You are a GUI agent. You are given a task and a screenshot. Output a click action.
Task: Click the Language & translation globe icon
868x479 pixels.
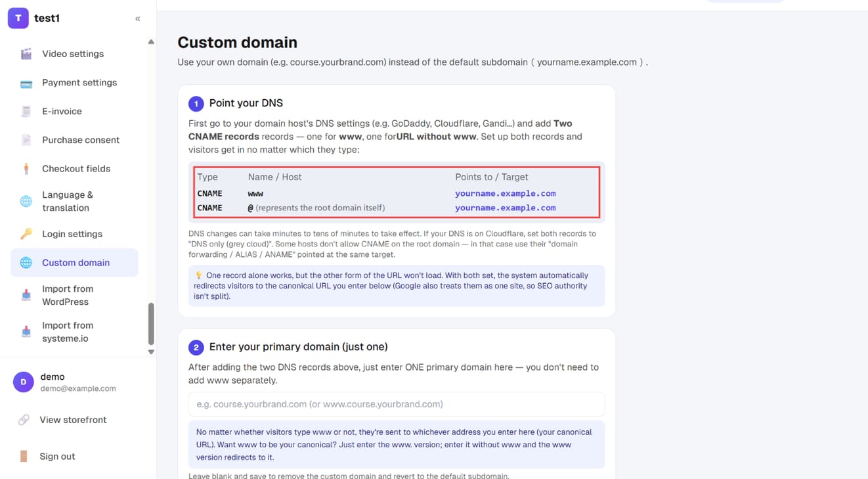26,201
